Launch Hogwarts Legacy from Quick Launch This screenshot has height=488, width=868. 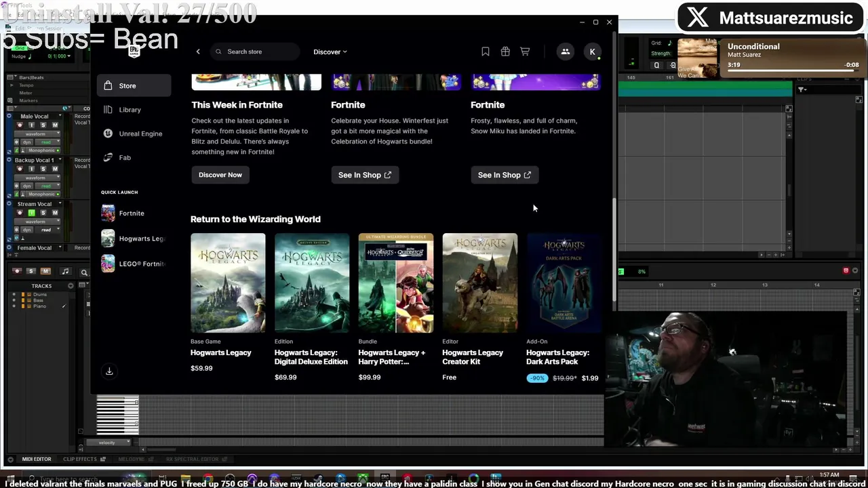(x=132, y=239)
